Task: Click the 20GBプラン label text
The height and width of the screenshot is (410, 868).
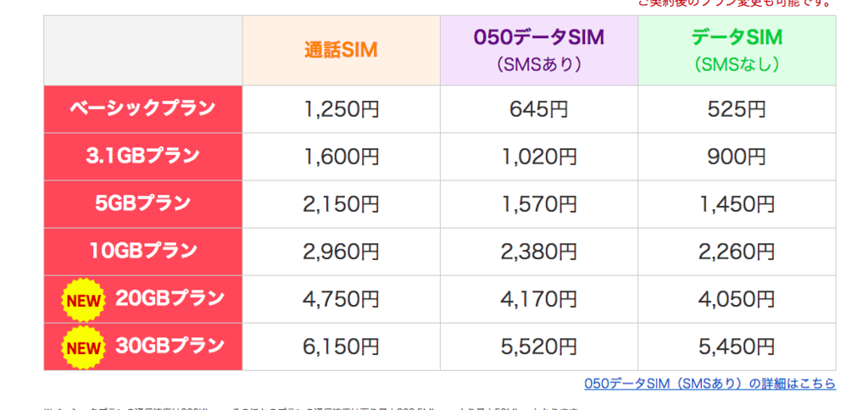Action: (x=170, y=298)
